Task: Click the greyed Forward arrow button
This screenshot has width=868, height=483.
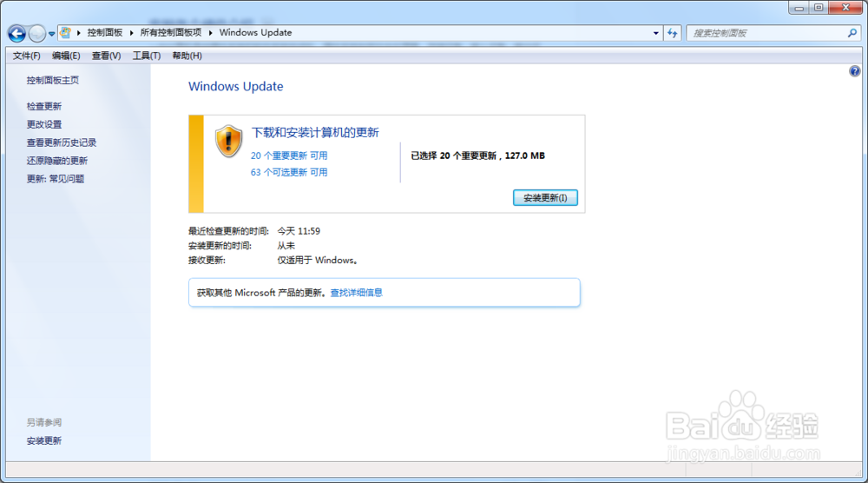Action: 37,34
